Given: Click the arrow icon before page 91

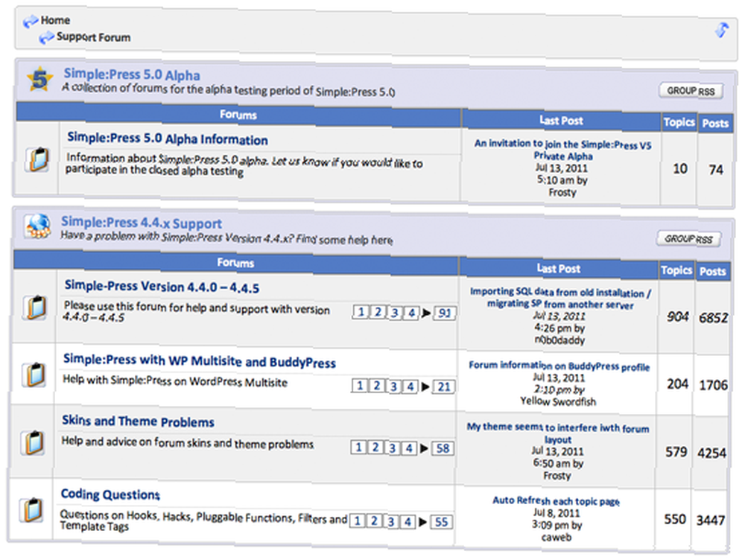Looking at the screenshot, I should click(426, 313).
